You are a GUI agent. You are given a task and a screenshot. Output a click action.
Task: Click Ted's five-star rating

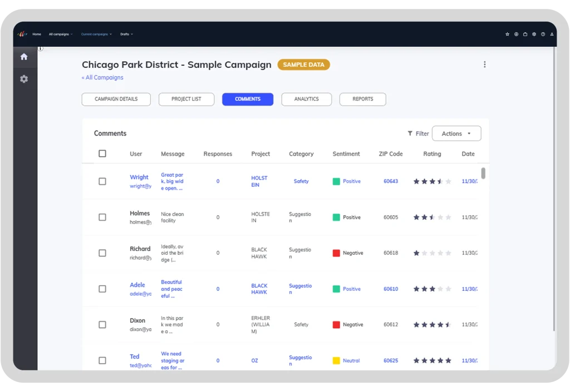432,360
